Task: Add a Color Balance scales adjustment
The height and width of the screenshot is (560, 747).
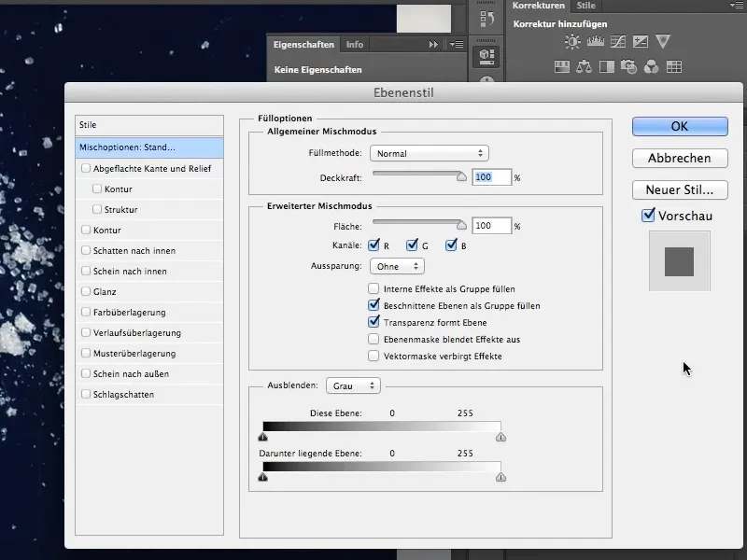Action: pos(584,66)
